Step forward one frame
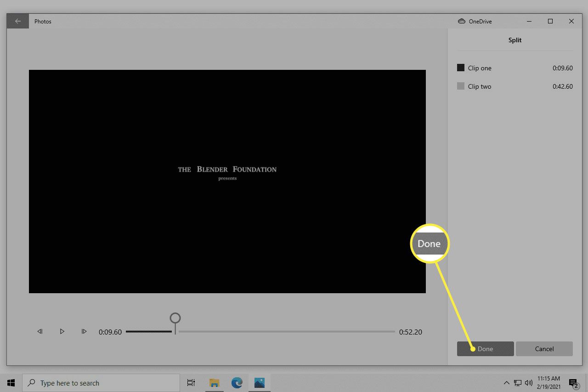This screenshot has width=588, height=392. [x=84, y=331]
